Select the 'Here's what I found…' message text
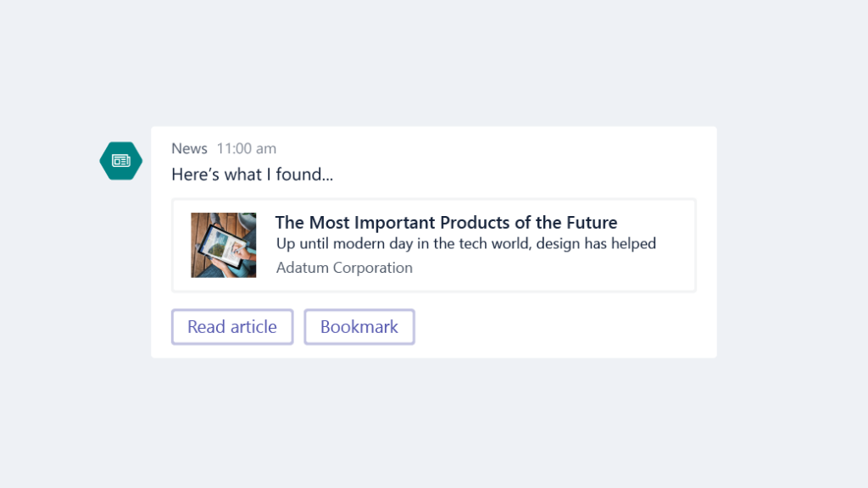Screen dimensions: 868x488 pos(252,175)
